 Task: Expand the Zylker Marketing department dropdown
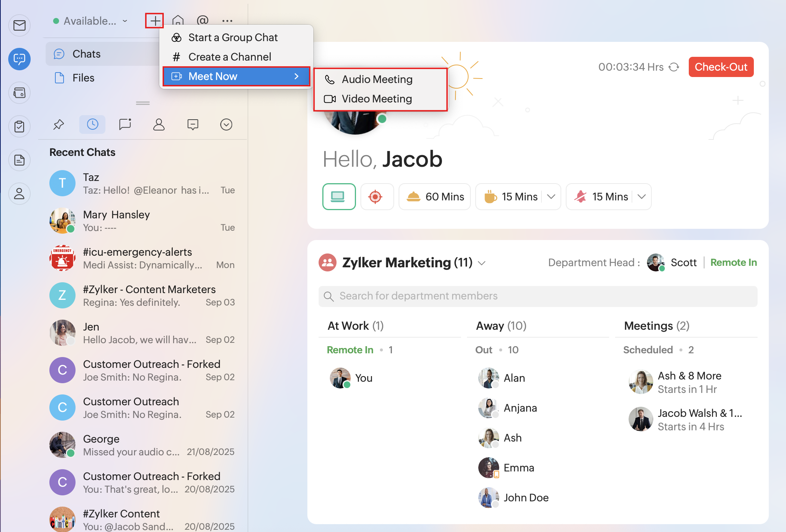pyautogui.click(x=482, y=263)
